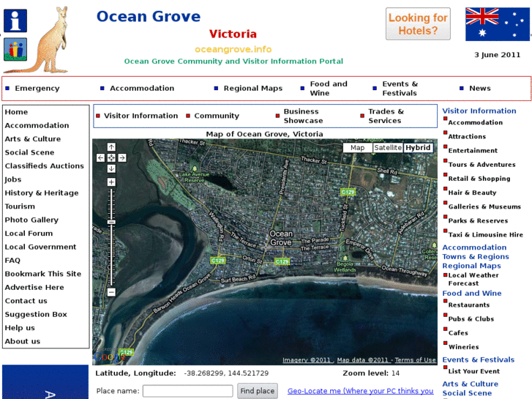The width and height of the screenshot is (532, 399).
Task: Zoom out the map with minus
Action: coord(111,292)
